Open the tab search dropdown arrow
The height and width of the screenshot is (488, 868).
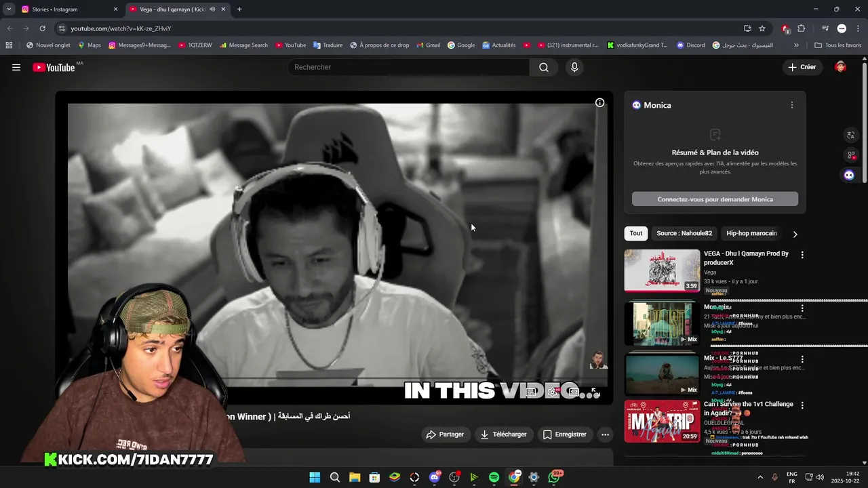pos(9,9)
